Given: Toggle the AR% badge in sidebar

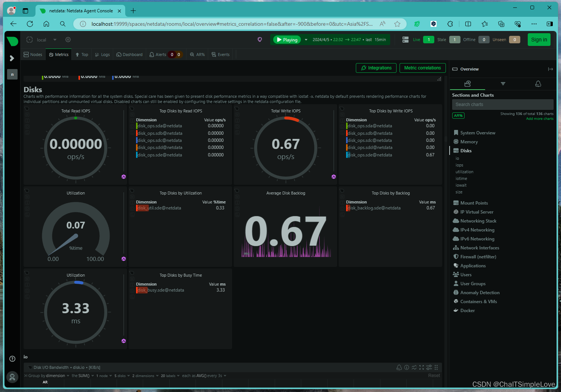Looking at the screenshot, I should tap(458, 116).
